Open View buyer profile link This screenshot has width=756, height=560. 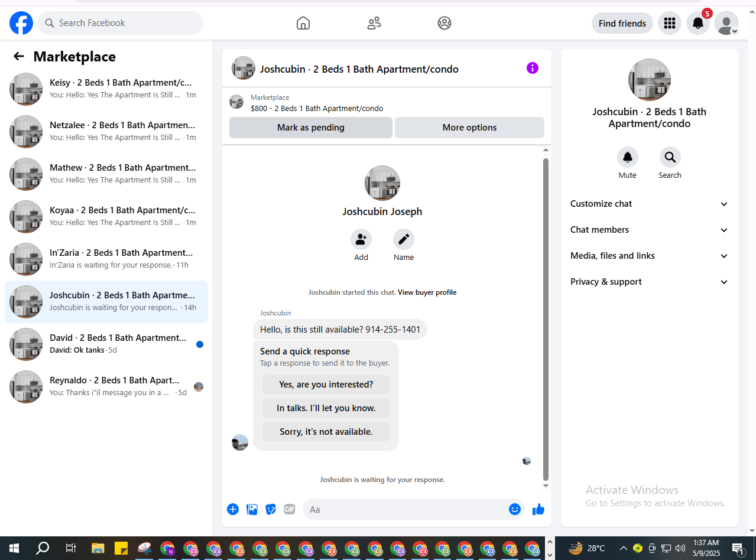pyautogui.click(x=427, y=292)
